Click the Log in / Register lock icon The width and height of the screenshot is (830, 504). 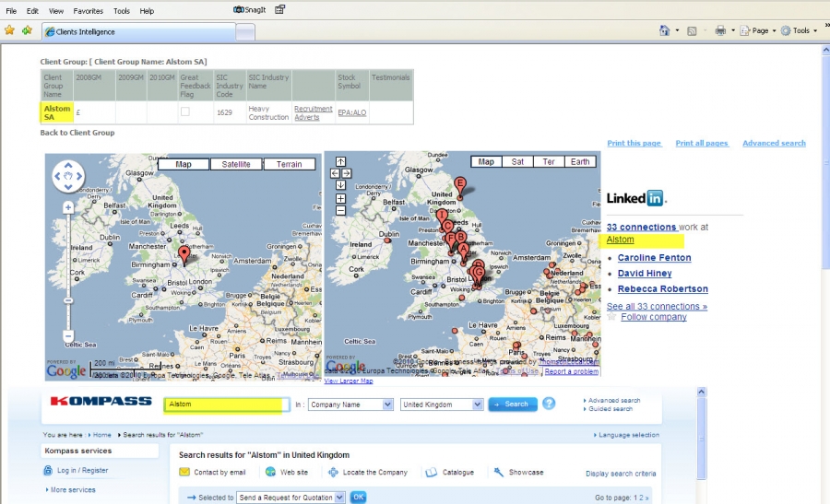pos(48,470)
